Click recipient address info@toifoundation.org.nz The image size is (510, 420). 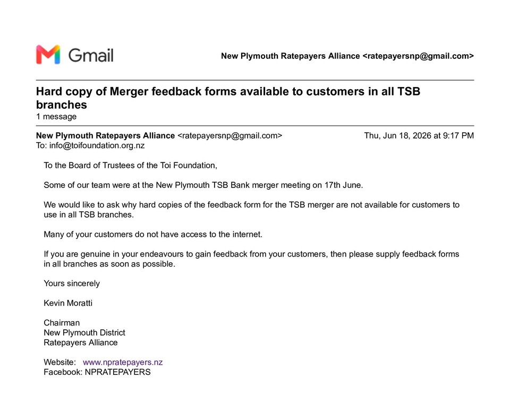point(97,145)
